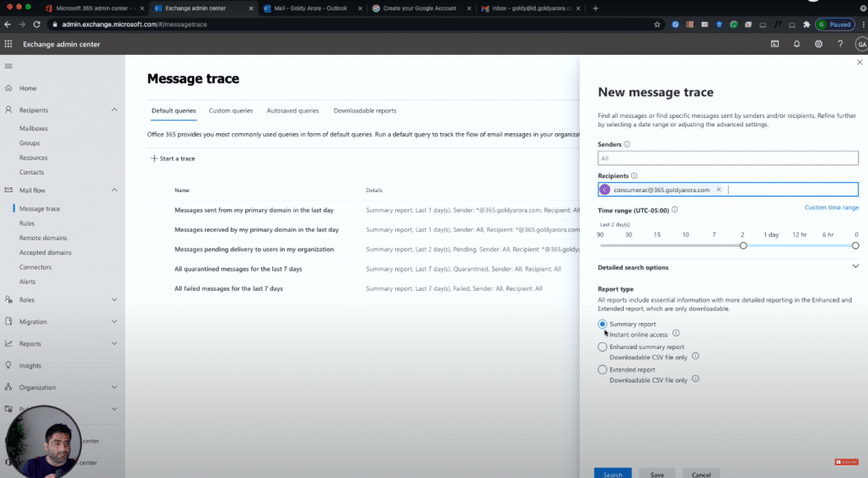868x478 pixels.
Task: Bookmark the page with star icon
Action: point(657,24)
